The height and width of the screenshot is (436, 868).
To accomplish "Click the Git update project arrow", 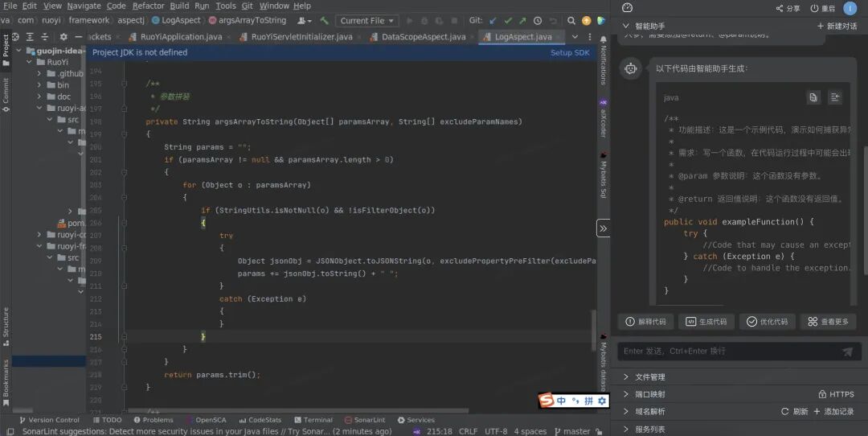I will pos(493,20).
